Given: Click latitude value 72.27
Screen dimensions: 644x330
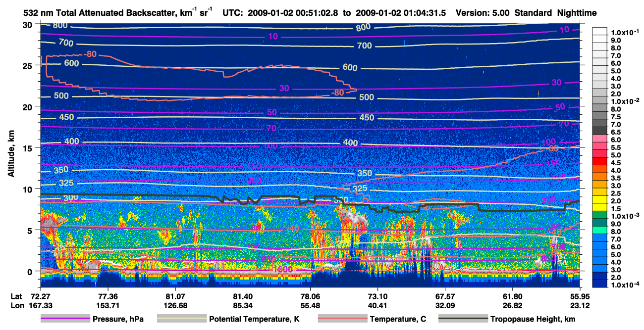Looking at the screenshot, I should 40,296.
